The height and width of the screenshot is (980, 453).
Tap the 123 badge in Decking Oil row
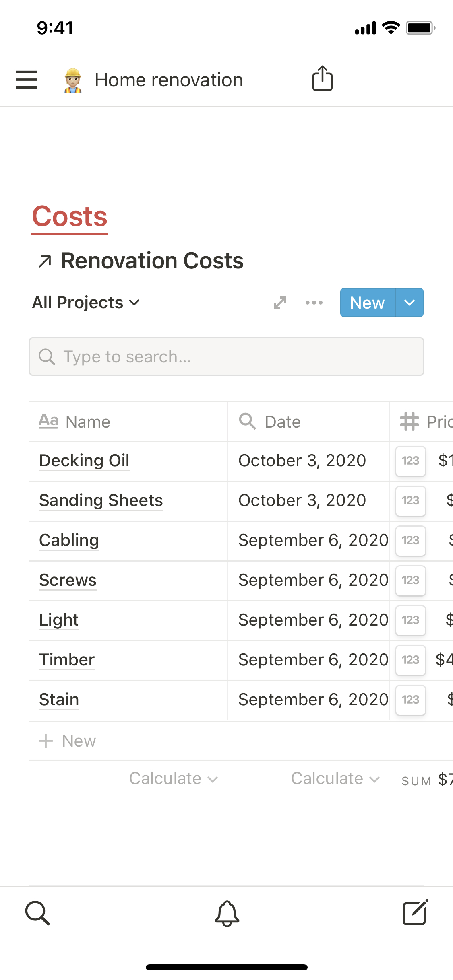pyautogui.click(x=410, y=461)
